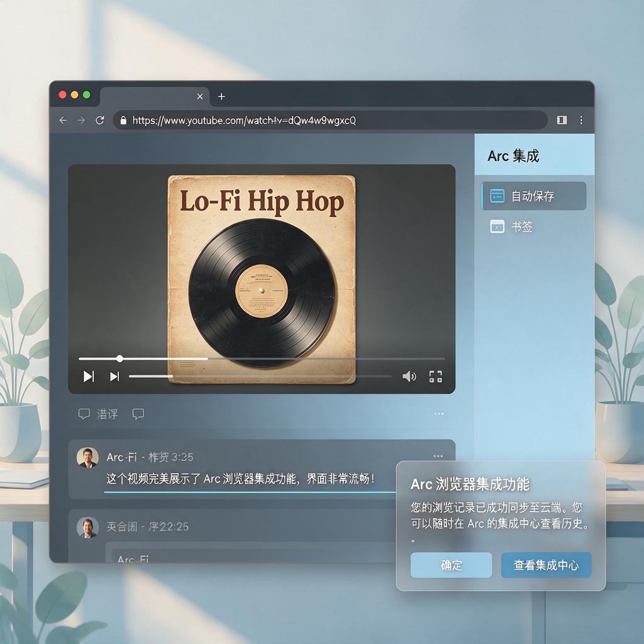This screenshot has height=644, width=644.
Task: Open the three-dot menu below the video
Action: (439, 414)
